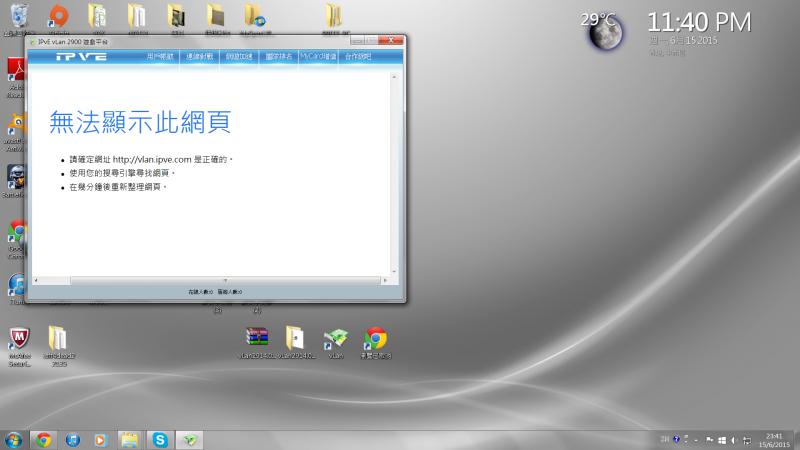
Task: Open the Google Chrome shortcut on the left desktop edge
Action: [x=16, y=239]
